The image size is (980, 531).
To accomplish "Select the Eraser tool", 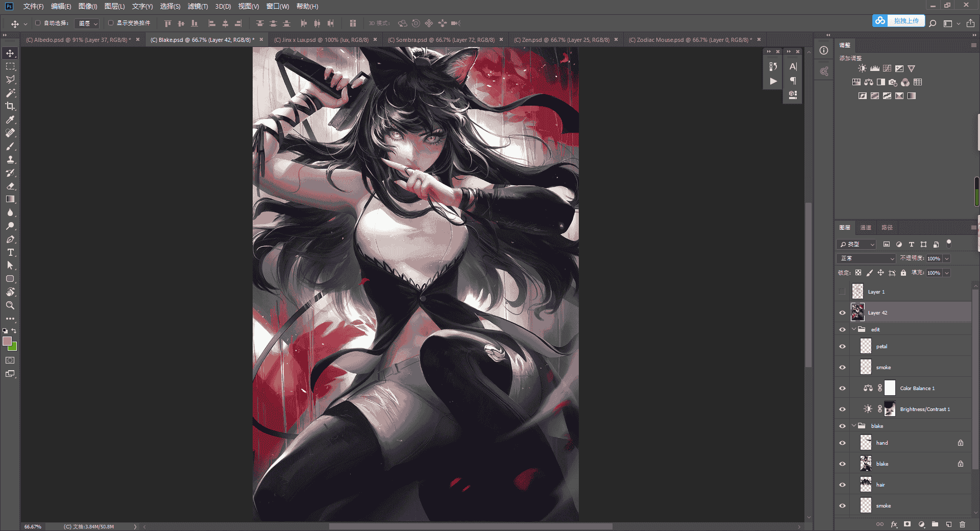I will (10, 186).
